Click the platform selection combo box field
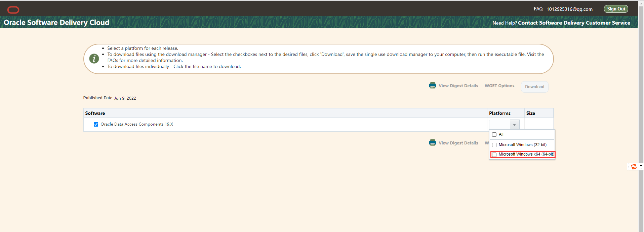 coord(499,125)
